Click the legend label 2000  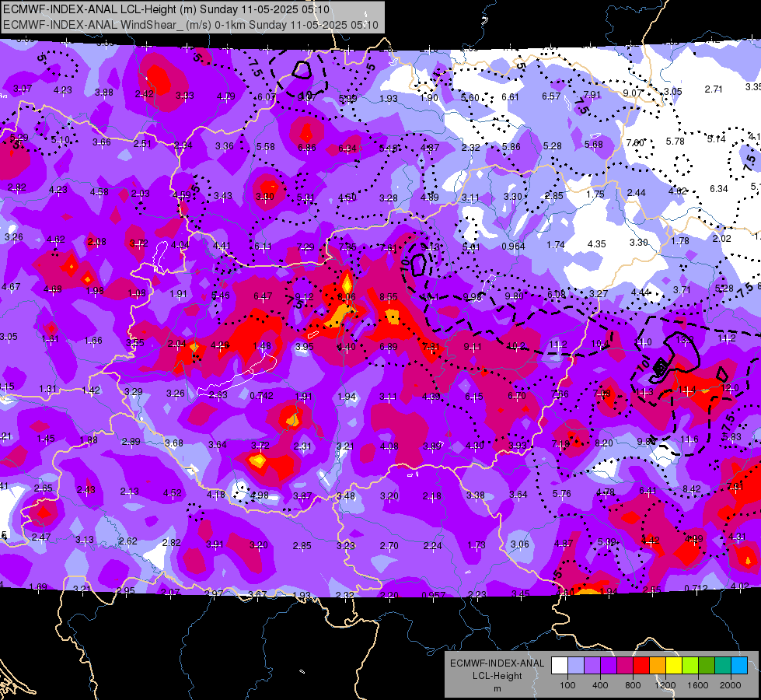(x=731, y=685)
